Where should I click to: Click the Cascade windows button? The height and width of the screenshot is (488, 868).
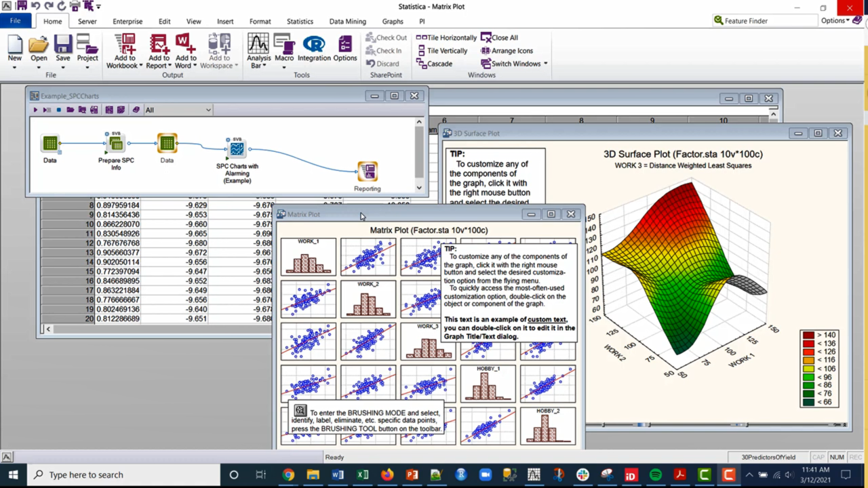(x=434, y=64)
